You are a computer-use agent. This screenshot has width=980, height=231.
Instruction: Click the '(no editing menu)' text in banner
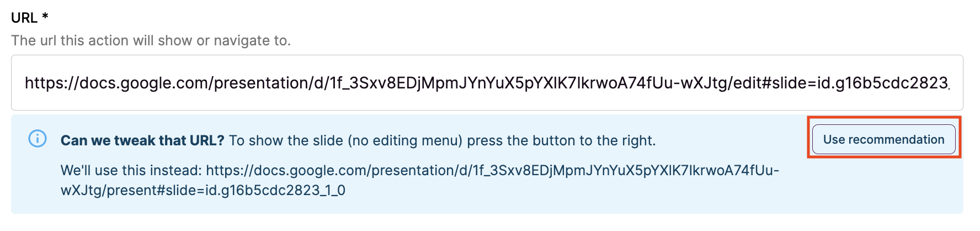pyautogui.click(x=405, y=140)
